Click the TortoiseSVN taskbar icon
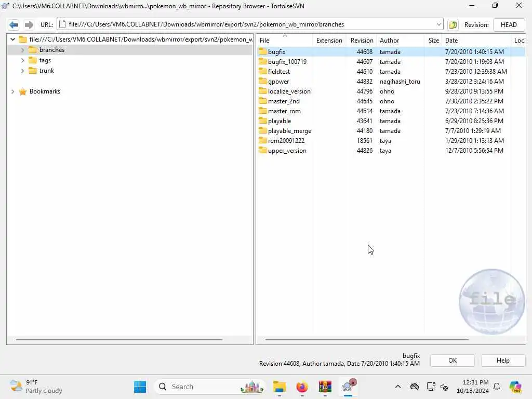 point(349,387)
